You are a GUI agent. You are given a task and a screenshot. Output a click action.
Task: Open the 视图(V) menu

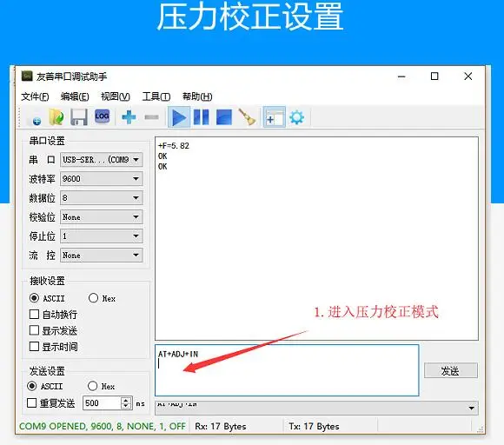click(116, 96)
